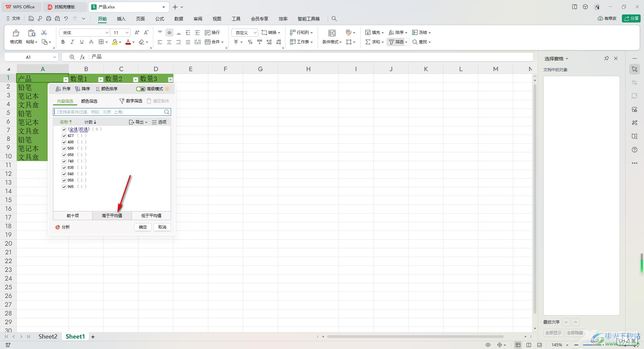Decrease font size with A- icon
This screenshot has height=349, width=644.
pyautogui.click(x=146, y=33)
